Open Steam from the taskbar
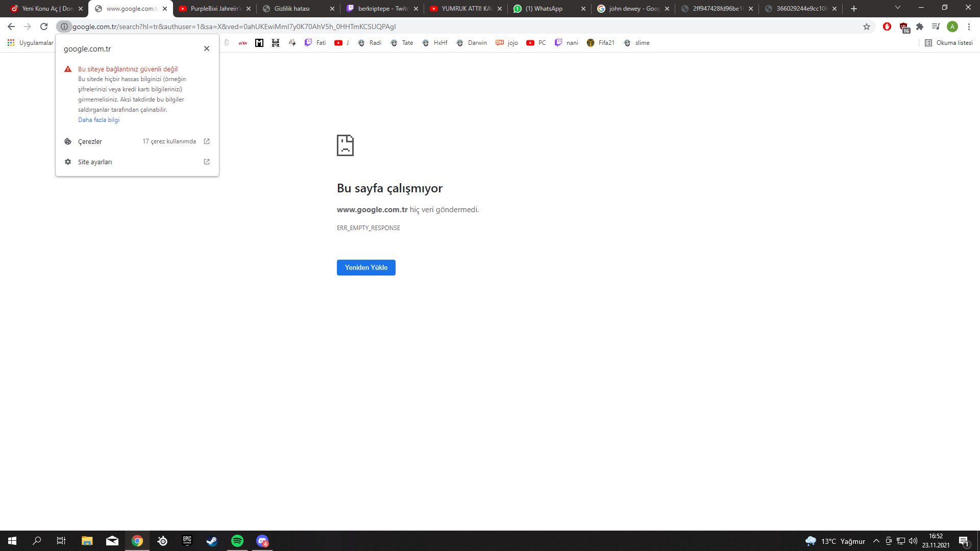The width and height of the screenshot is (980, 551). tap(212, 541)
